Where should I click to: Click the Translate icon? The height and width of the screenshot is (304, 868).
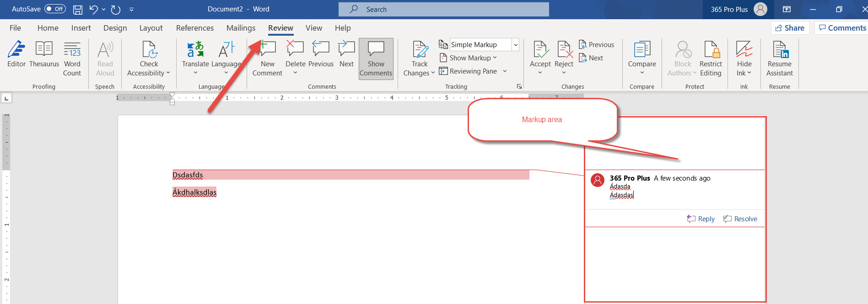[195, 49]
